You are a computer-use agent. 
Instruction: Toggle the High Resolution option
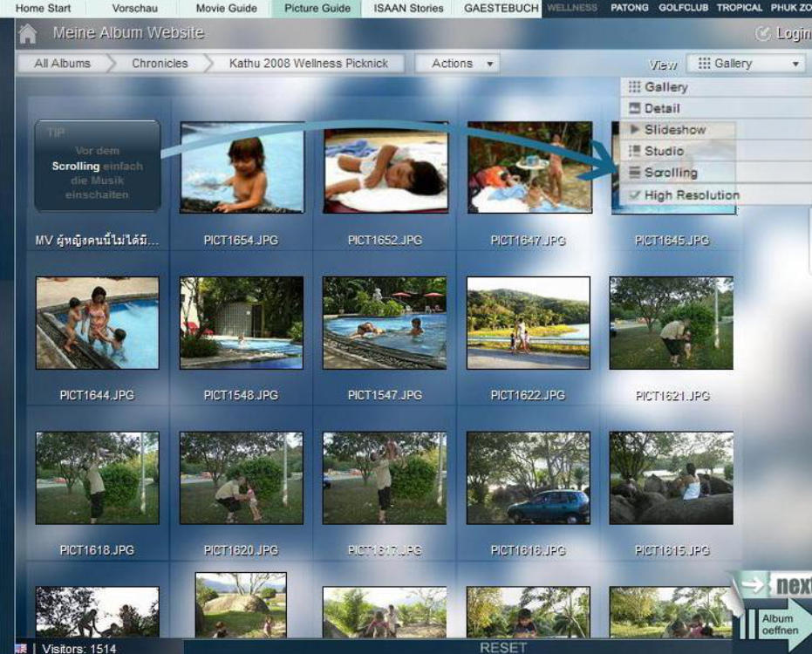[716, 195]
